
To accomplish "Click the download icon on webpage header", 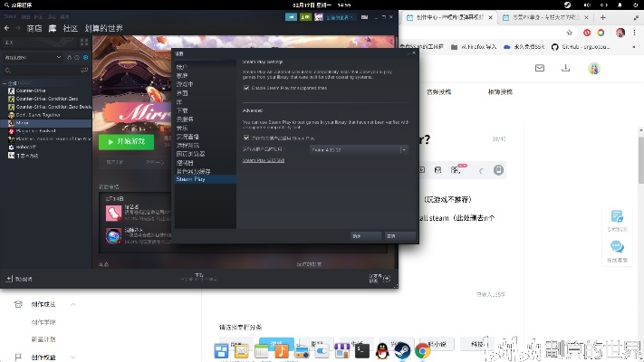I will 566,68.
